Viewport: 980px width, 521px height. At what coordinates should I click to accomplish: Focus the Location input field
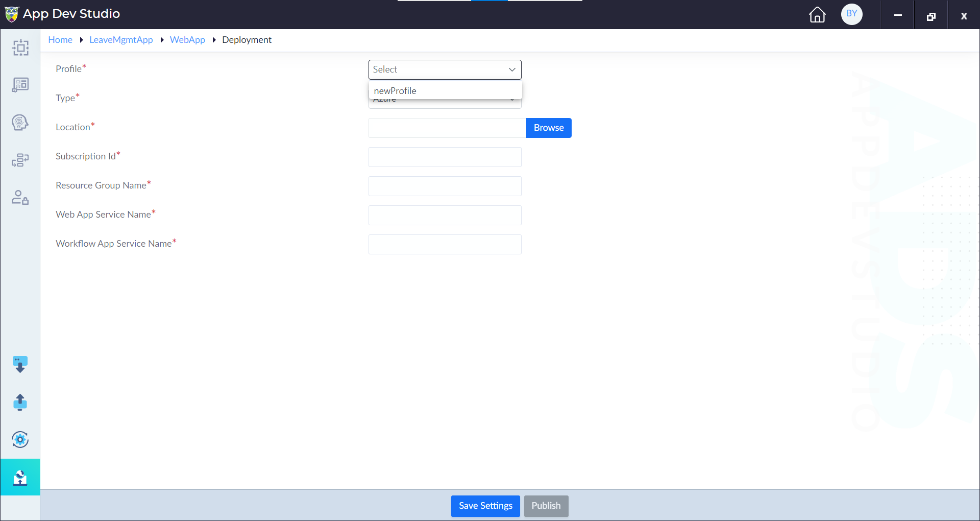pos(447,128)
